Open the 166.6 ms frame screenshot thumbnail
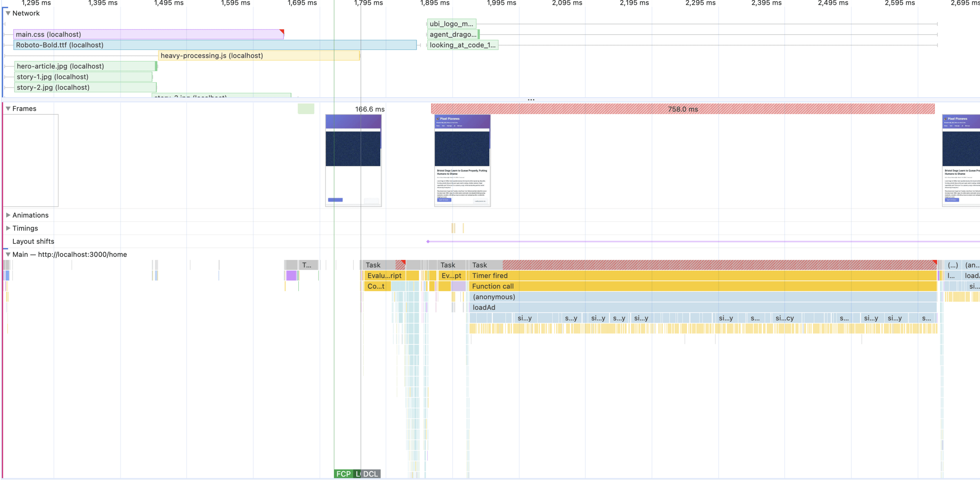 coord(353,160)
